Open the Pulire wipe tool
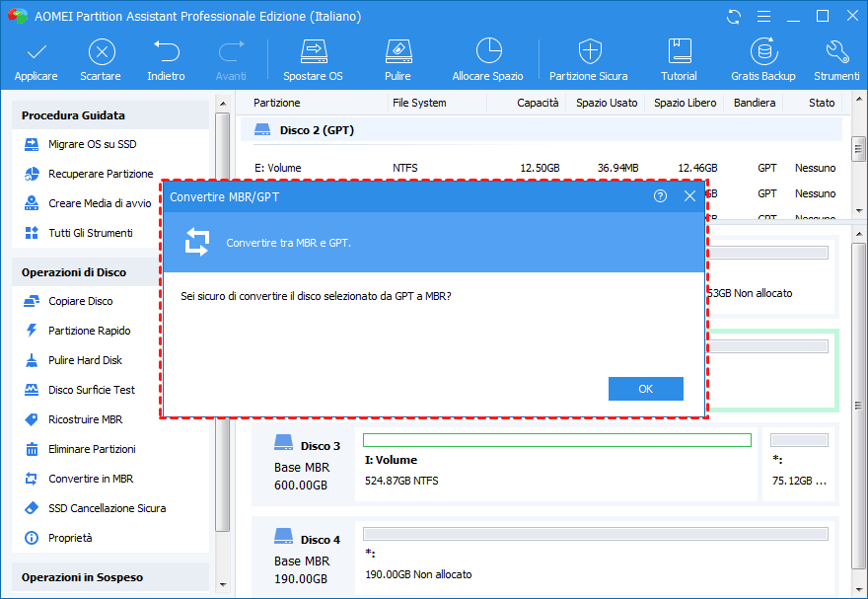 pos(398,60)
